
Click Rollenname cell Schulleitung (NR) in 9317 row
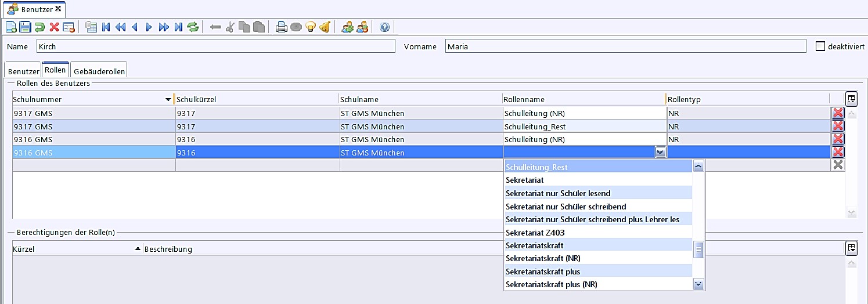[585, 113]
